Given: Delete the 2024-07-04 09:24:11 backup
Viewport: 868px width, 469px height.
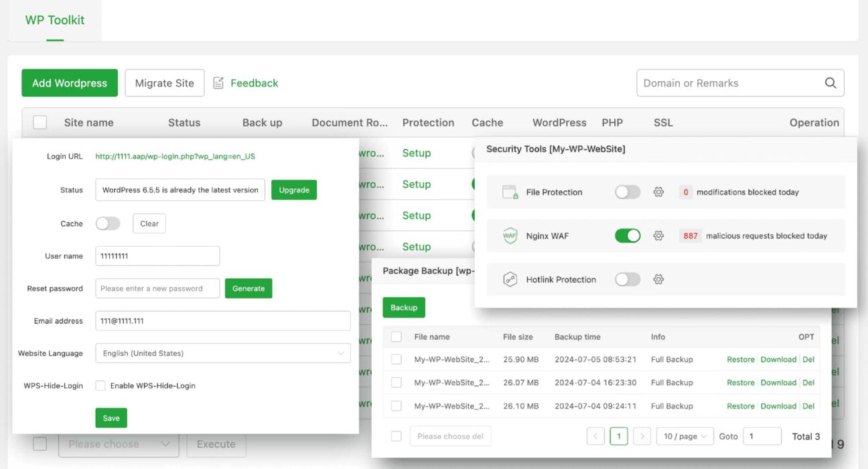Looking at the screenshot, I should pos(808,406).
